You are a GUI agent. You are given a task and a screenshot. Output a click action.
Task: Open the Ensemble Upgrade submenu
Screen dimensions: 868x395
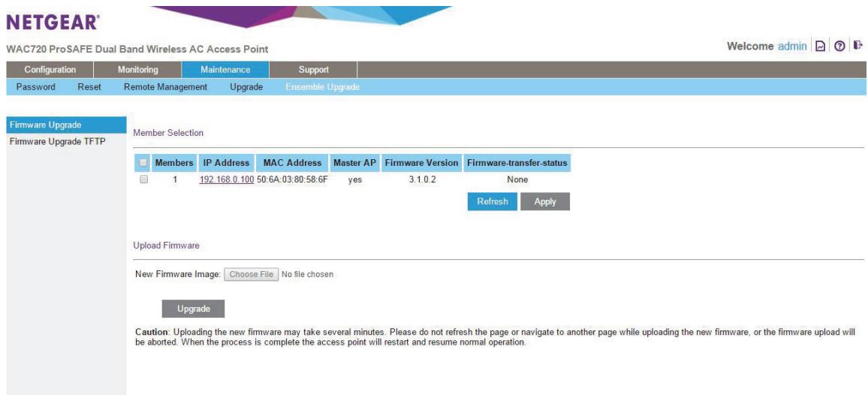(323, 87)
